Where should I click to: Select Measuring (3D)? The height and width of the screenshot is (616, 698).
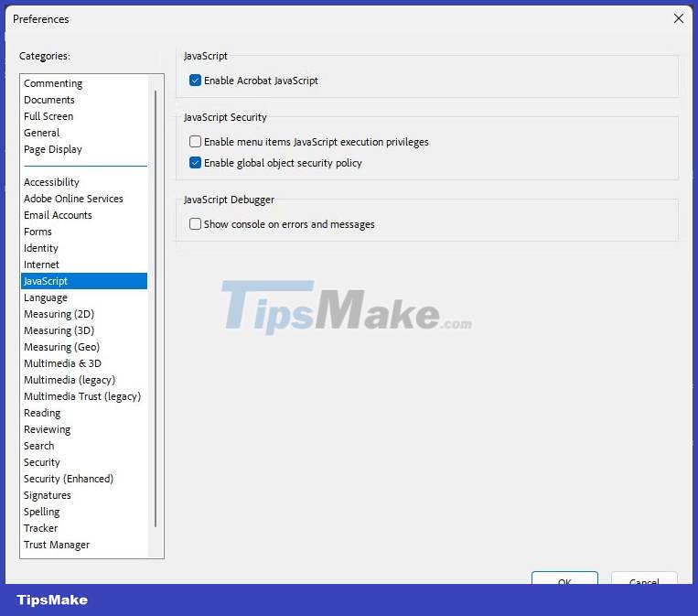(84, 330)
